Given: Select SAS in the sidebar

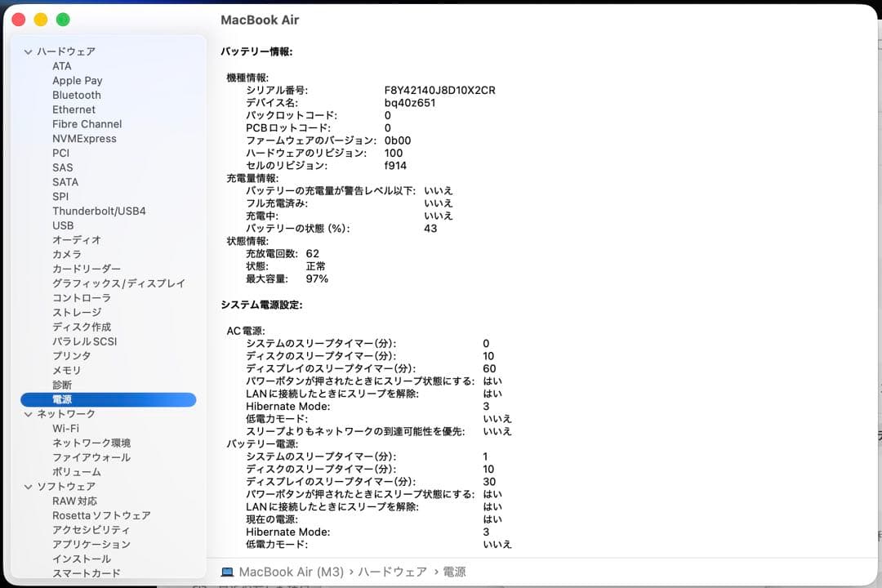Looking at the screenshot, I should tap(62, 167).
